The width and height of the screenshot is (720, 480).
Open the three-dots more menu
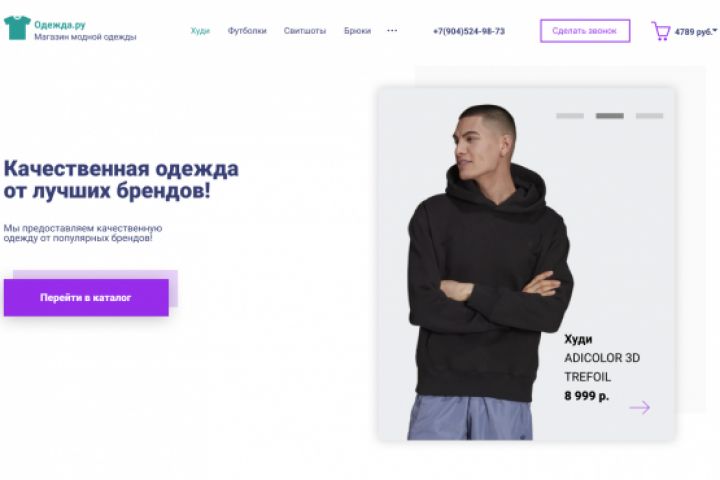[x=392, y=31]
